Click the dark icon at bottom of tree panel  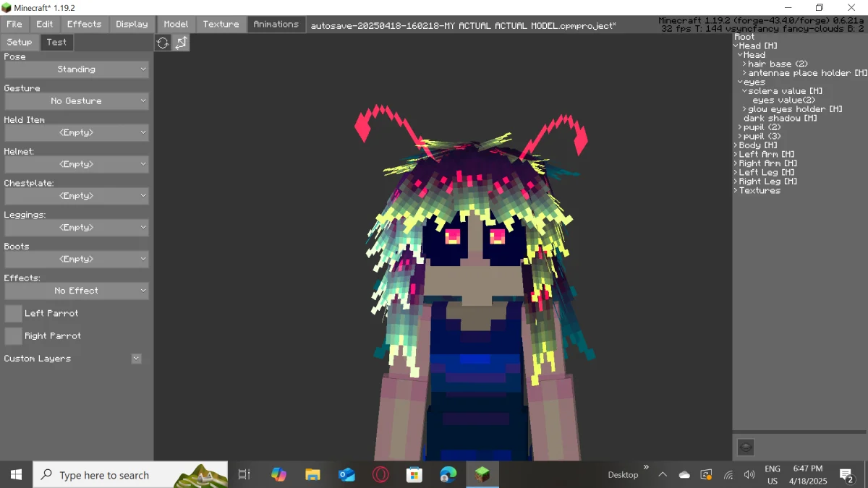click(746, 447)
